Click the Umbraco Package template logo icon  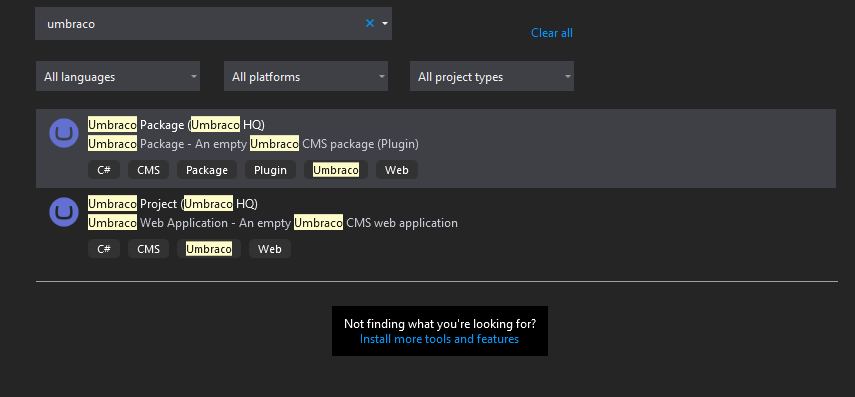click(64, 133)
